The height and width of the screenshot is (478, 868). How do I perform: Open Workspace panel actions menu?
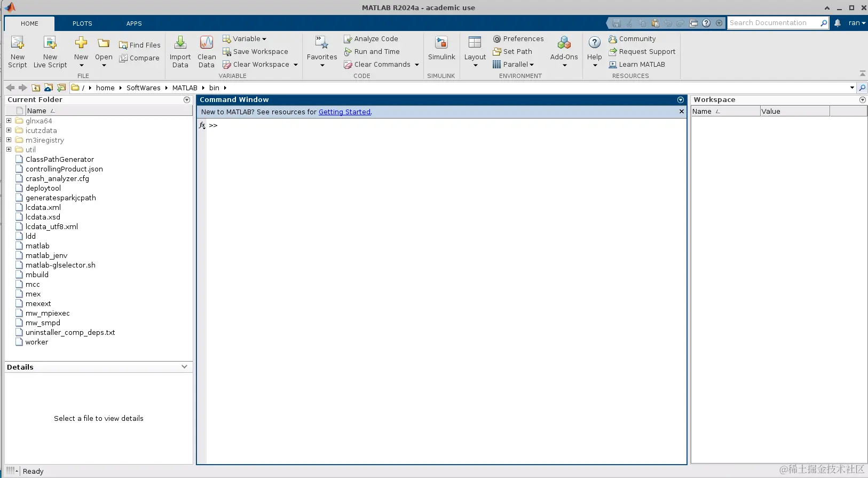click(x=863, y=100)
